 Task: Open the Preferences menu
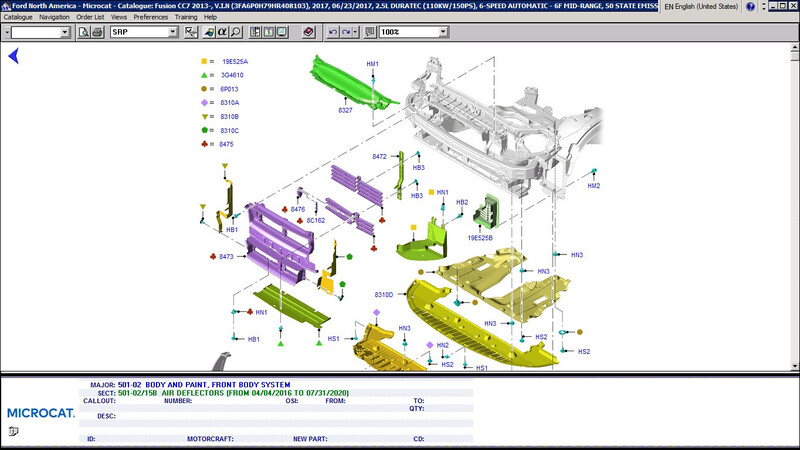pos(151,17)
